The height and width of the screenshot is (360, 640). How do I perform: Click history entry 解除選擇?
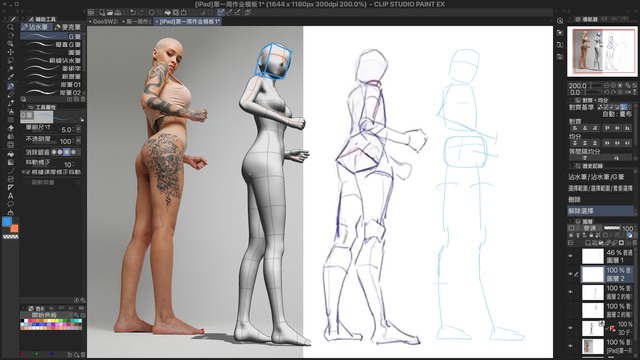pos(600,211)
